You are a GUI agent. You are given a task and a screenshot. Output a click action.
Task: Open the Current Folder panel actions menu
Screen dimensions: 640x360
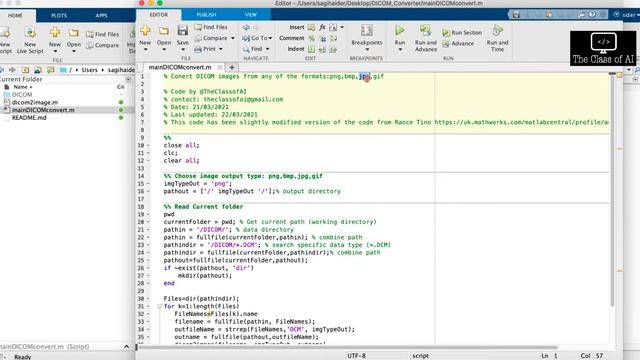[x=128, y=79]
